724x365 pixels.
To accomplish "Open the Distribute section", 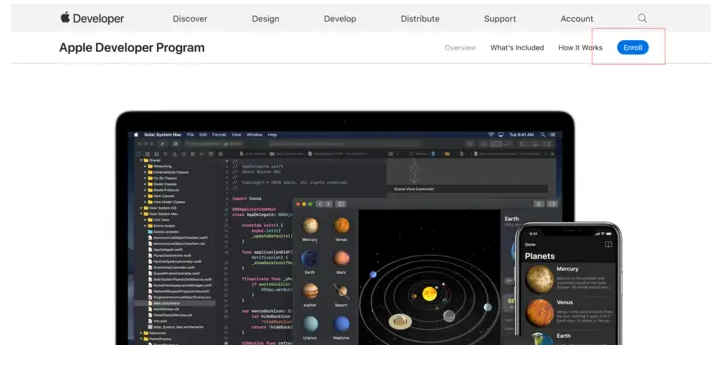I will tap(420, 19).
